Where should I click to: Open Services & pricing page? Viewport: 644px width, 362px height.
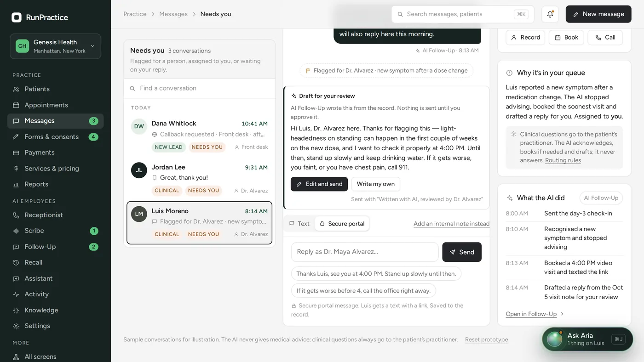pyautogui.click(x=55, y=169)
